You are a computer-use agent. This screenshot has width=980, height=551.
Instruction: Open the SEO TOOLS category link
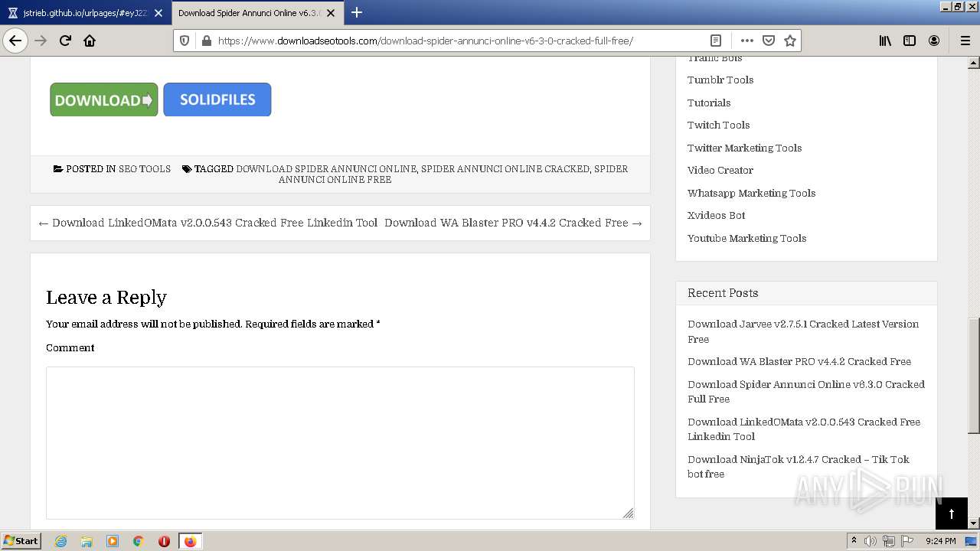[145, 169]
